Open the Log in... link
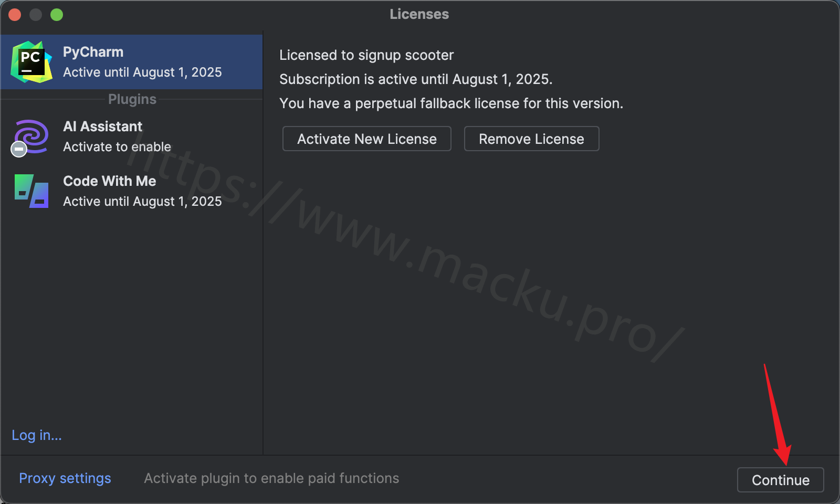Viewport: 840px width, 504px height. [x=37, y=435]
